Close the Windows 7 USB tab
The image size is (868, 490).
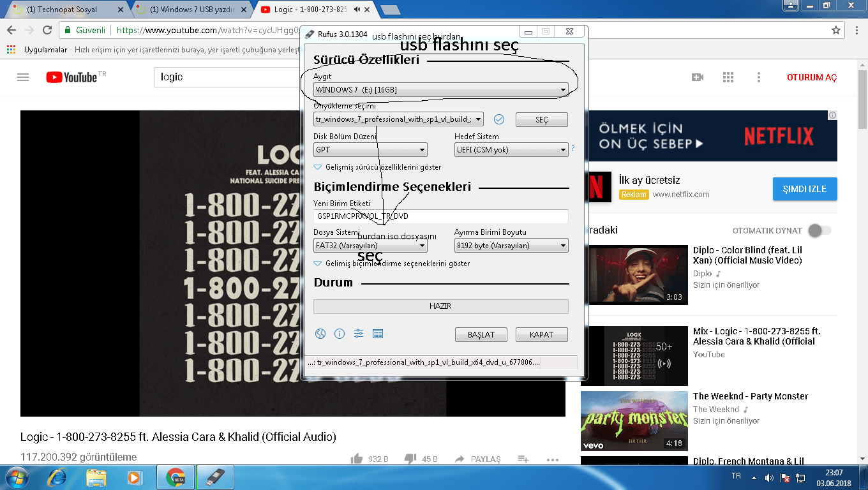[x=244, y=10]
